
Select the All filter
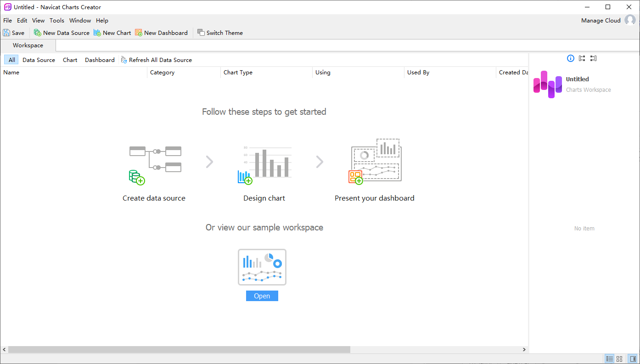tap(11, 60)
